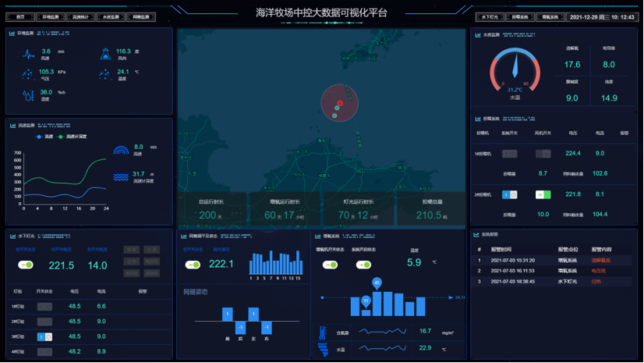Click the red marker on the map
Image resolution: width=644 pixels, height=363 pixels.
tap(340, 103)
